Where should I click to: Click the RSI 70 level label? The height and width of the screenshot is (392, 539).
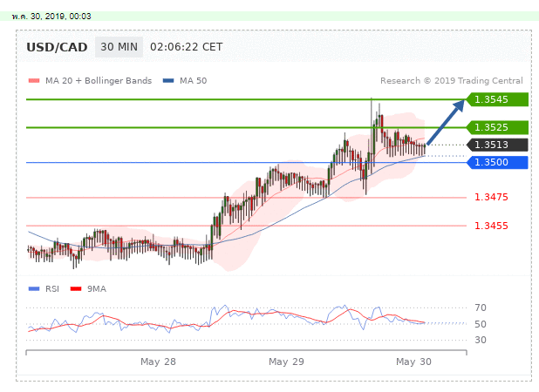[x=481, y=308]
